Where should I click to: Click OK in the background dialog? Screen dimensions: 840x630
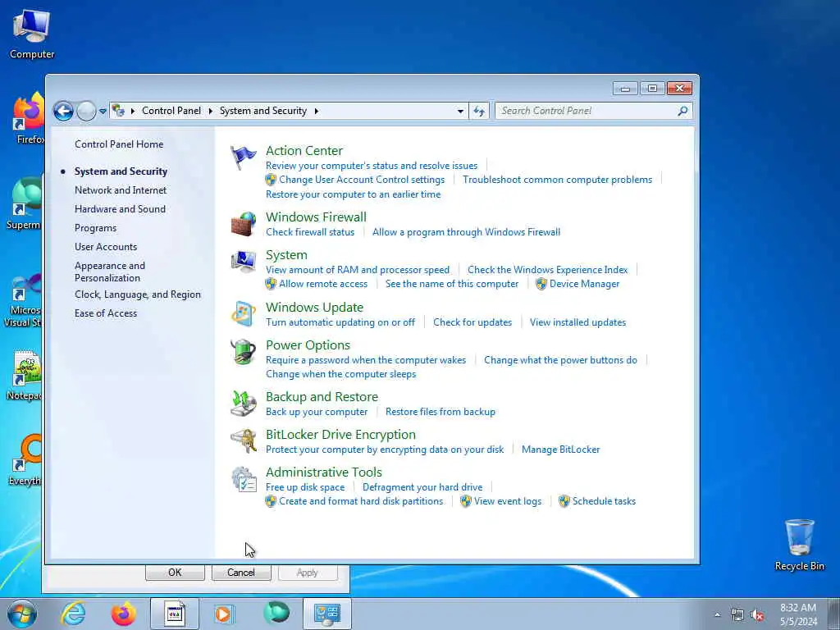[175, 572]
